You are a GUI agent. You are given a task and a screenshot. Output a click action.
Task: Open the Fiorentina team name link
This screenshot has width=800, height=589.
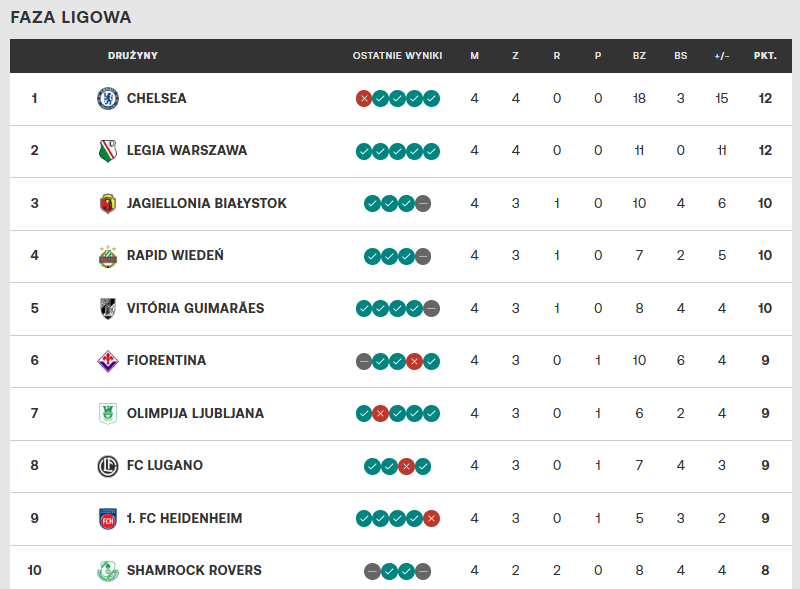(166, 360)
